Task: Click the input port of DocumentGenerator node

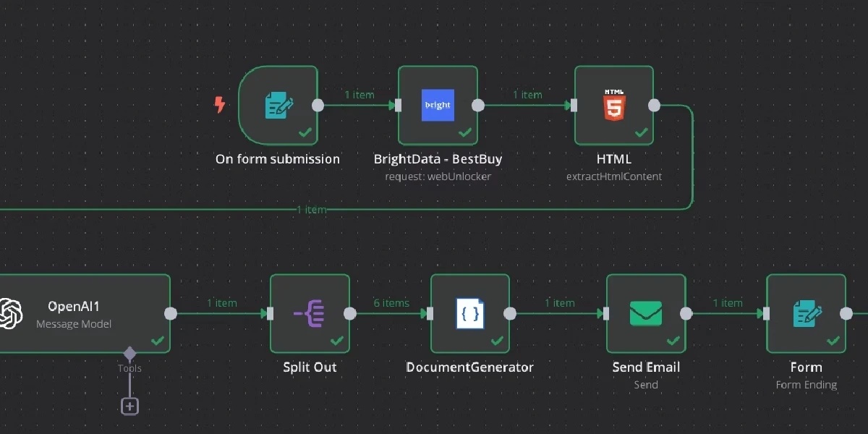Action: (430, 314)
